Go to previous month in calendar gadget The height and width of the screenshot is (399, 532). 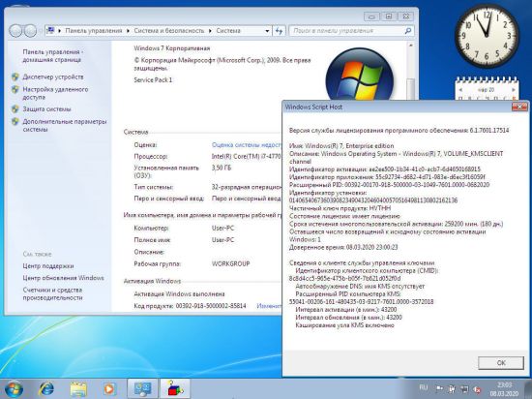click(460, 90)
